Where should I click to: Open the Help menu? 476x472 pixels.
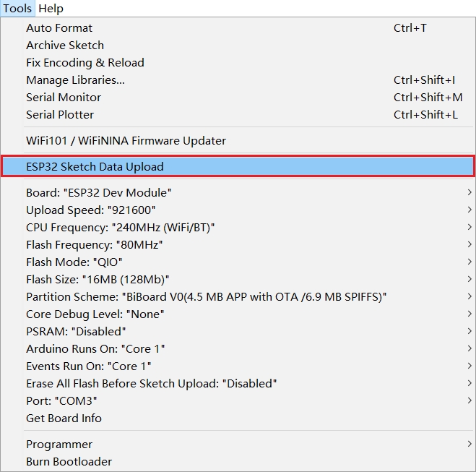click(51, 9)
